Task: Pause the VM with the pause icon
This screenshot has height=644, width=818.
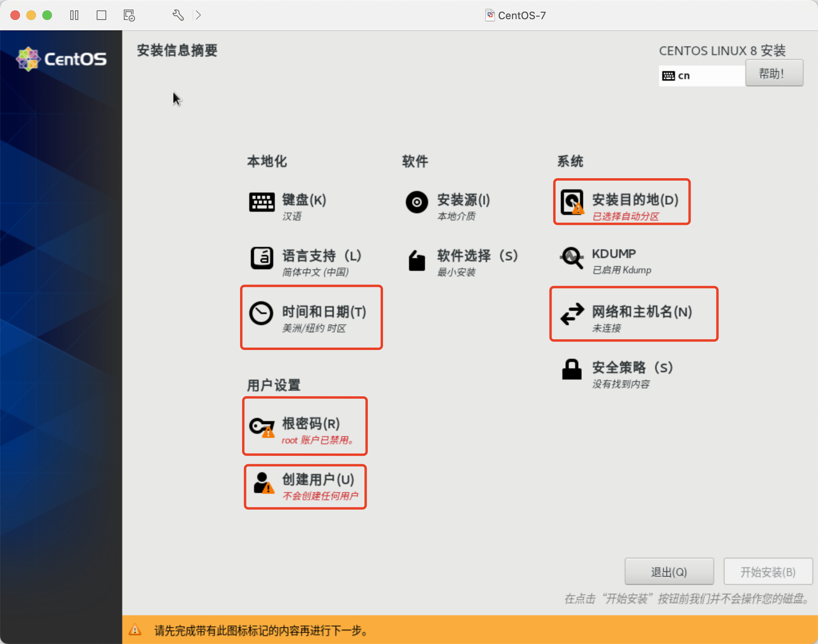Action: (74, 16)
